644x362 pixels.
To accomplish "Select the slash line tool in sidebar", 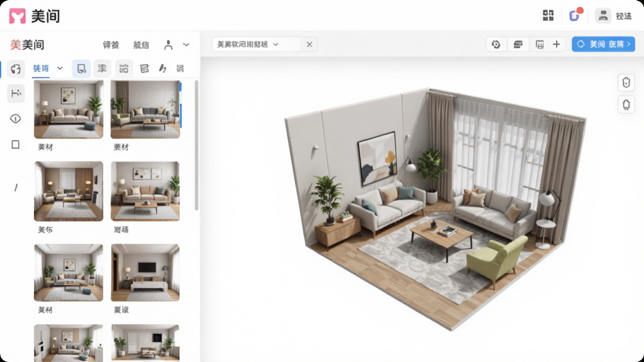I will tap(16, 187).
